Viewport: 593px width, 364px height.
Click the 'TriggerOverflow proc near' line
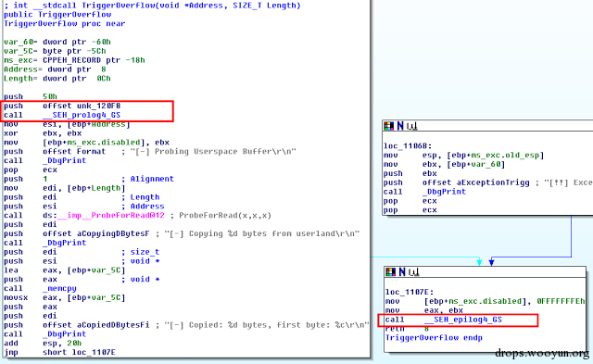[64, 23]
